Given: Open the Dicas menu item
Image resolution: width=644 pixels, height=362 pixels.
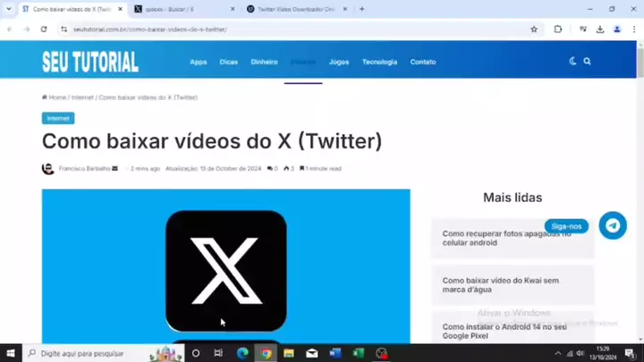Looking at the screenshot, I should [x=229, y=62].
